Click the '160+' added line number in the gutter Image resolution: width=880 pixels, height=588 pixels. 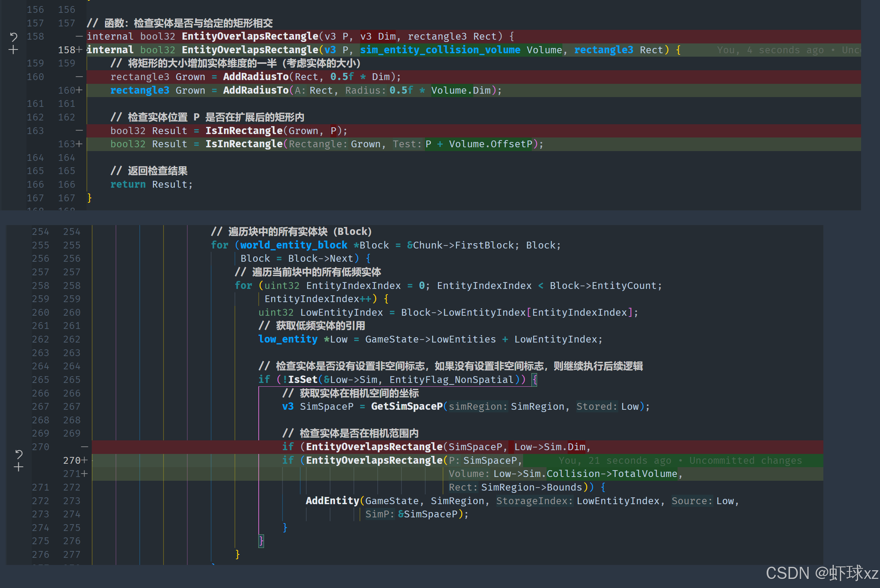pos(70,90)
